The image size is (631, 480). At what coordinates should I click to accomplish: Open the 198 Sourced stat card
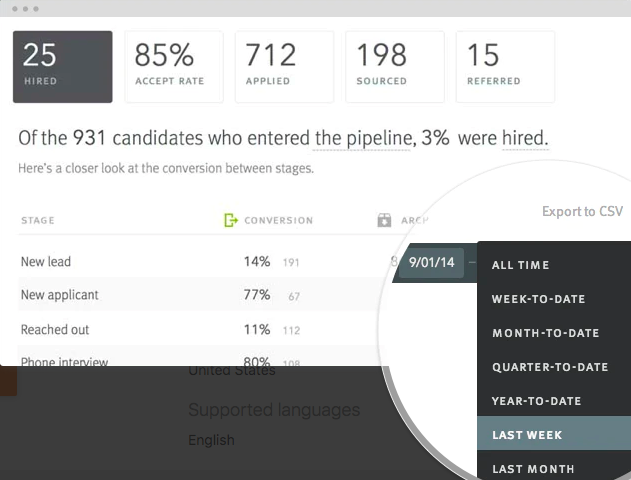click(395, 67)
